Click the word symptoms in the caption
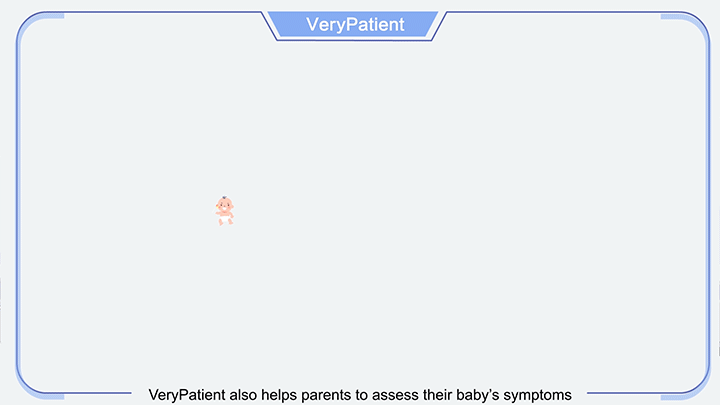The width and height of the screenshot is (720, 405). click(x=537, y=395)
